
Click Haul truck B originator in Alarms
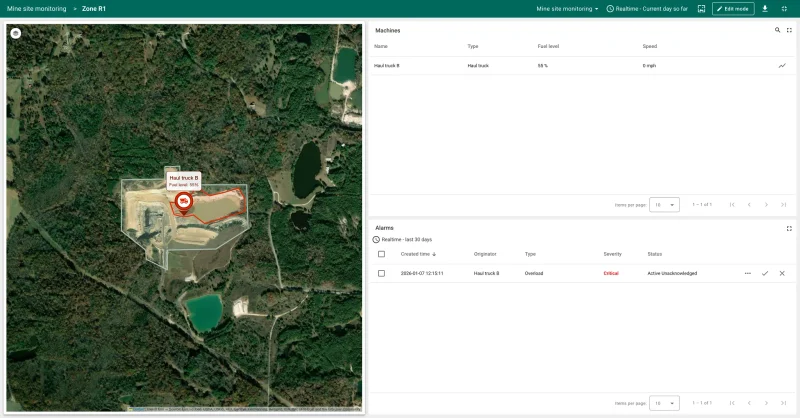pyautogui.click(x=486, y=274)
